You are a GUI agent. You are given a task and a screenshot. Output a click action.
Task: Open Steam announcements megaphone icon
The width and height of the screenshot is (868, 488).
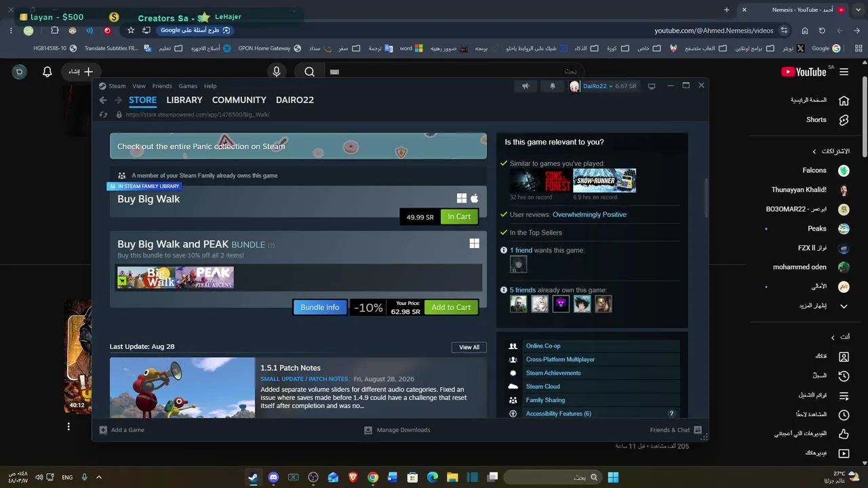tap(526, 86)
